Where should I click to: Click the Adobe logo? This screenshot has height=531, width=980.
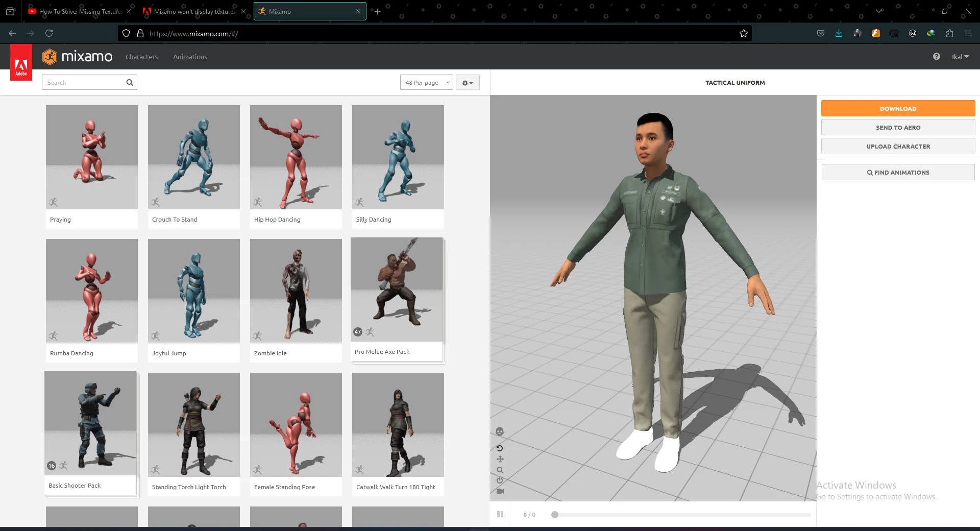(x=21, y=63)
